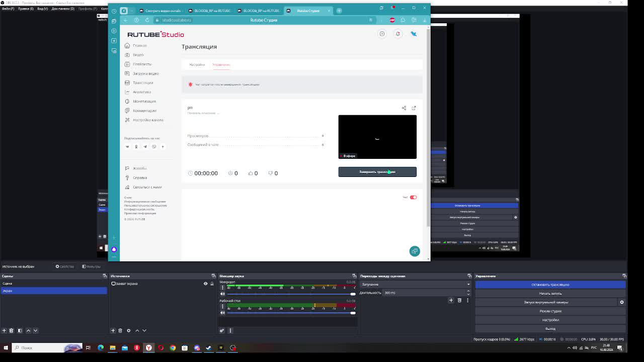Viewport: 644px width, 362px height.
Task: Open the Микр/доп channel options menu
Action: pyautogui.click(x=222, y=288)
